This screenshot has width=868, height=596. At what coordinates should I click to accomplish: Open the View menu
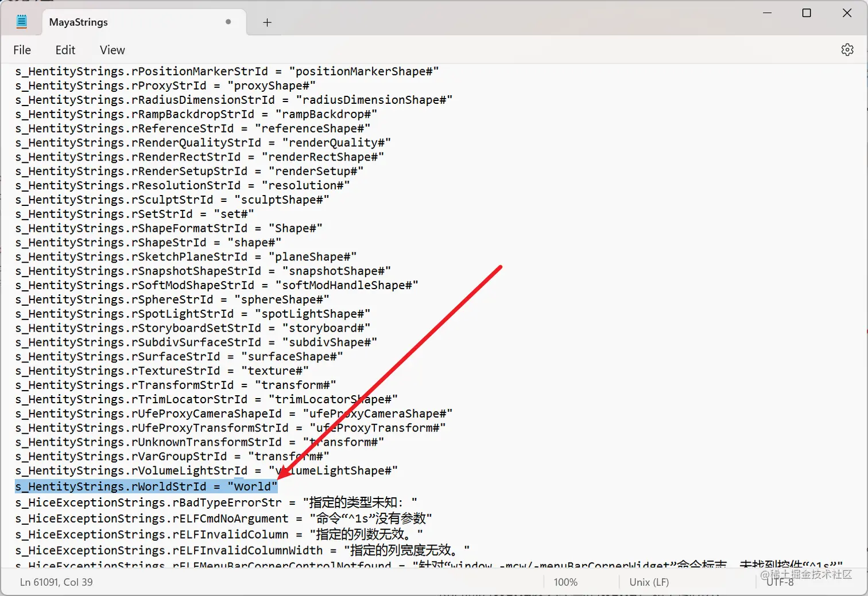[x=112, y=50]
